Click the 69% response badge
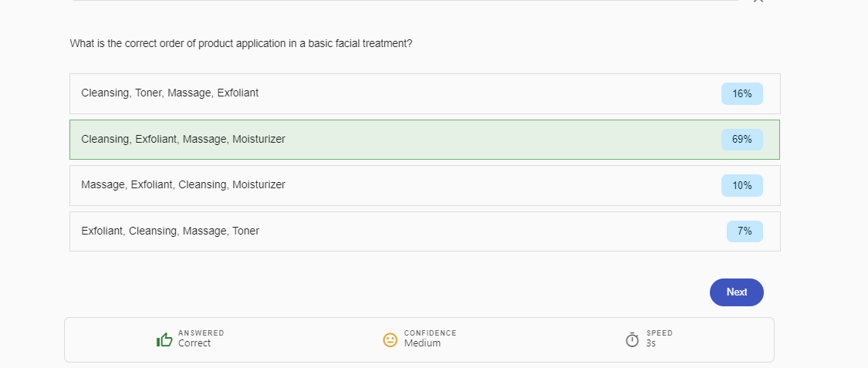868x368 pixels. pyautogui.click(x=742, y=140)
